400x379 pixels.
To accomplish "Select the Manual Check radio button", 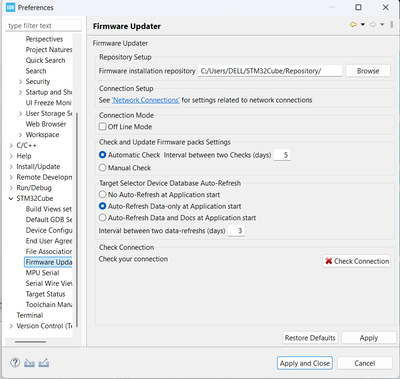I will [x=103, y=168].
